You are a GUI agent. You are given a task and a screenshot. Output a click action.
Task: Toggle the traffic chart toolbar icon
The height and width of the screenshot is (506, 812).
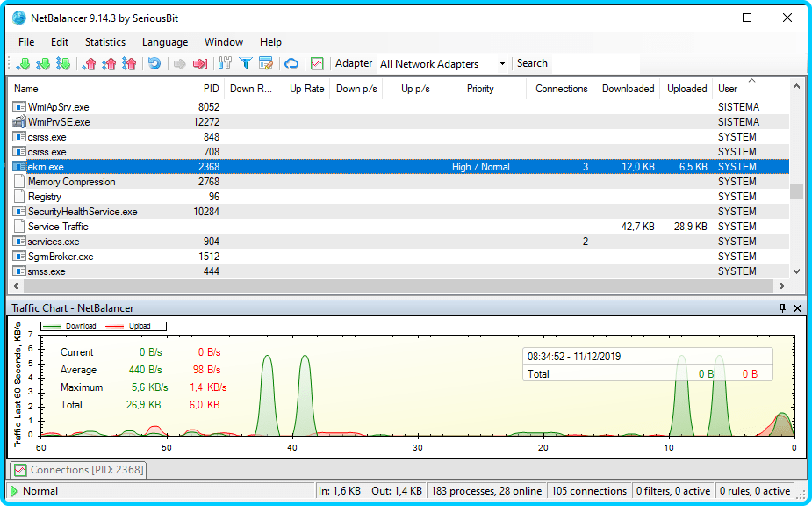(317, 63)
